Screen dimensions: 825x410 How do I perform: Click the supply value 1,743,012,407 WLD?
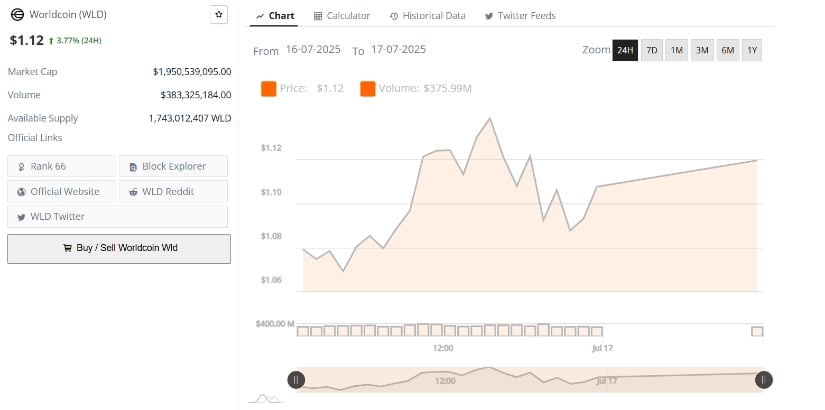pos(190,118)
